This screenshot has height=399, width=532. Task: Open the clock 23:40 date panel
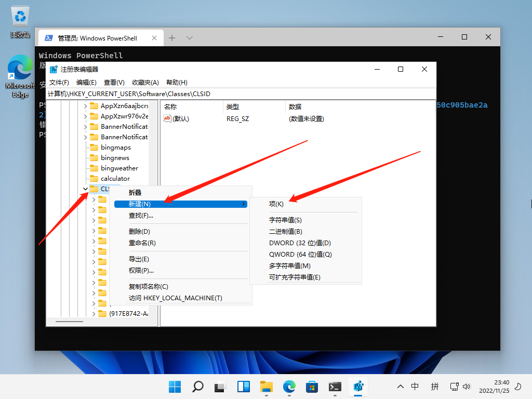click(x=494, y=387)
